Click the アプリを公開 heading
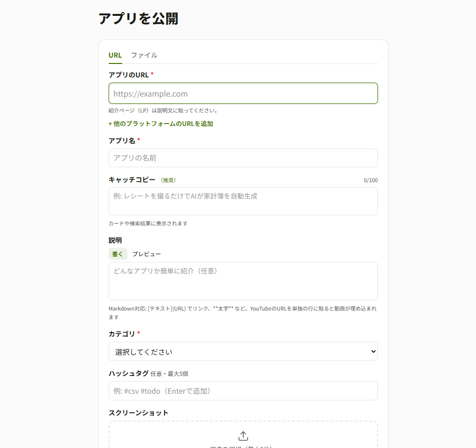Screen dimensions: 476x448 (138, 19)
